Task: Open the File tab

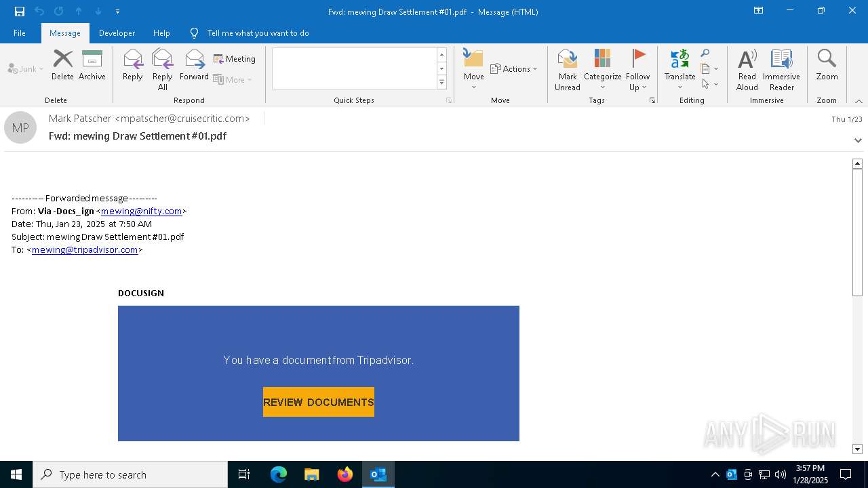Action: pyautogui.click(x=20, y=33)
